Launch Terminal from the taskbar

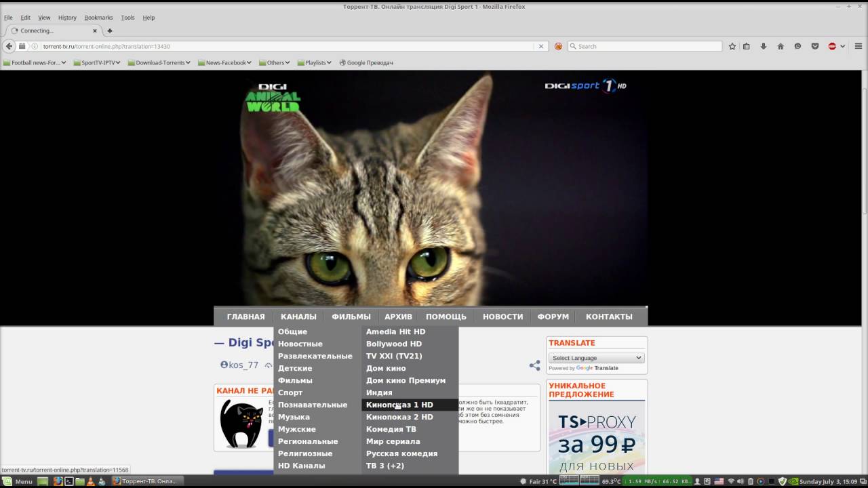coord(69,481)
